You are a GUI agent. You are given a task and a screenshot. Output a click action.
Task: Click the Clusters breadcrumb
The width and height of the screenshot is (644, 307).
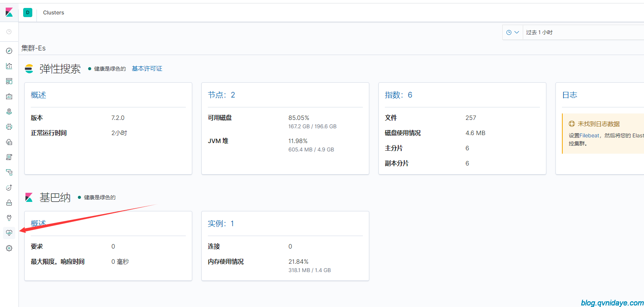[54, 13]
